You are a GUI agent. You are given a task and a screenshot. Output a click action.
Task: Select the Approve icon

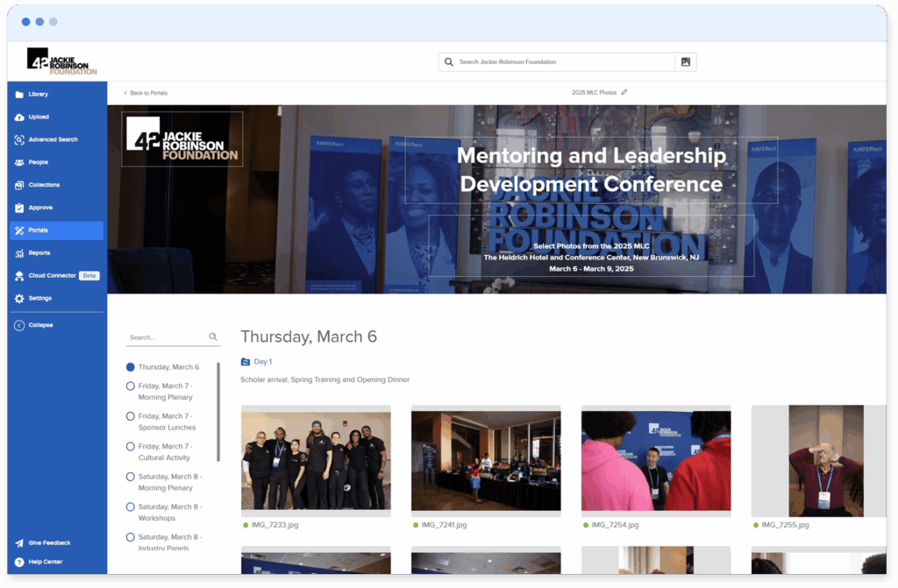[21, 207]
